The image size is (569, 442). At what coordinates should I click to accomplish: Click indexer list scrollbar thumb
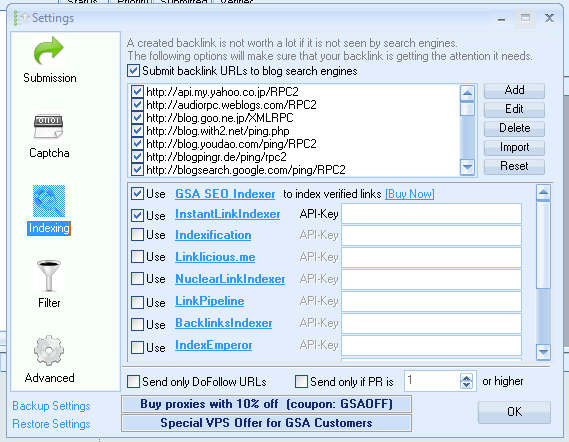click(x=543, y=245)
